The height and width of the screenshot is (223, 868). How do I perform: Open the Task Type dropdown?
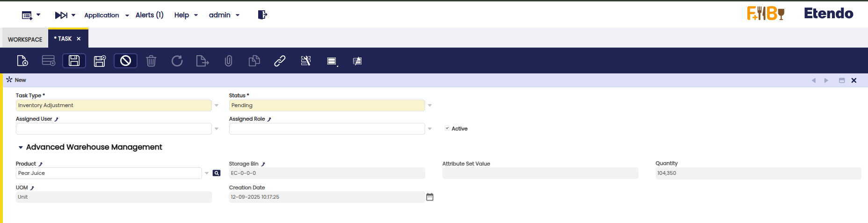[x=217, y=106]
